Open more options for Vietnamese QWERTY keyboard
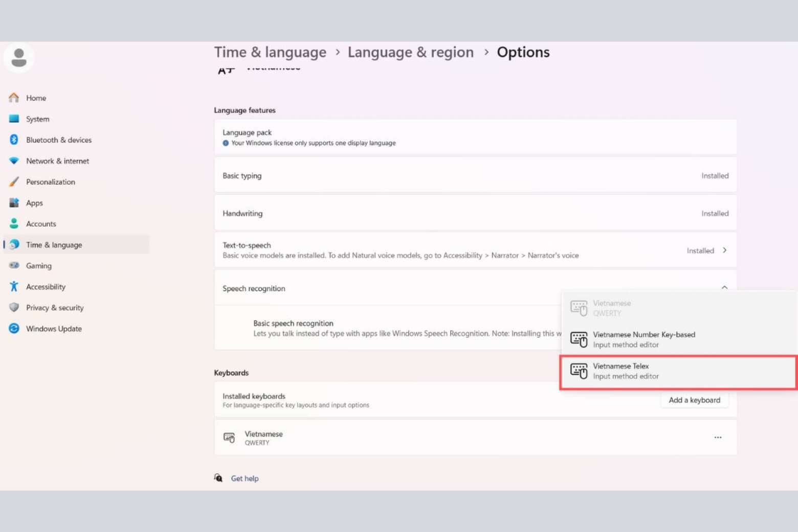This screenshot has width=798, height=532. pos(718,437)
